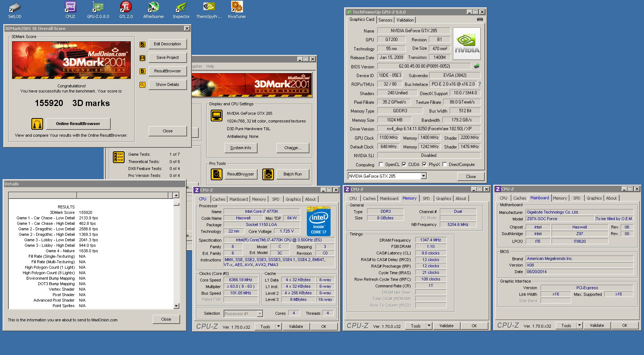The height and width of the screenshot is (355, 644).
Task: Expand Tools dropdown arrow in CPU-Z Mainboard window
Action: (580, 325)
